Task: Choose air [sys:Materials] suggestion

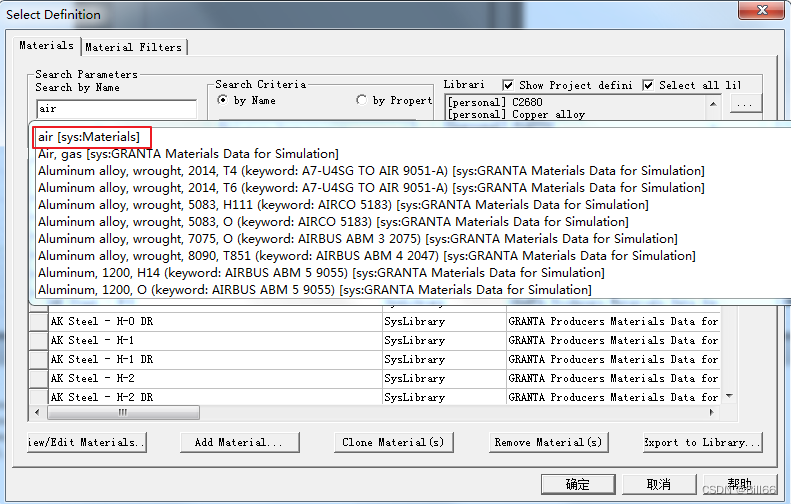Action: (x=89, y=137)
